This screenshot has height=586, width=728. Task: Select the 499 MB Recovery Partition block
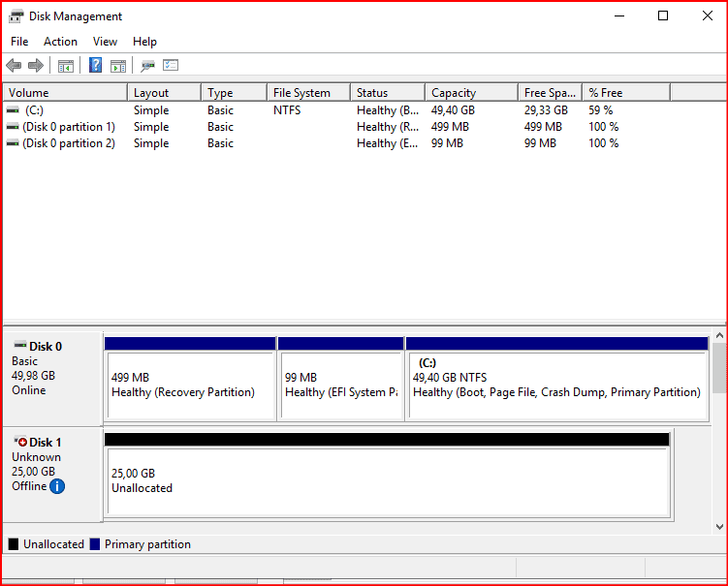point(189,385)
